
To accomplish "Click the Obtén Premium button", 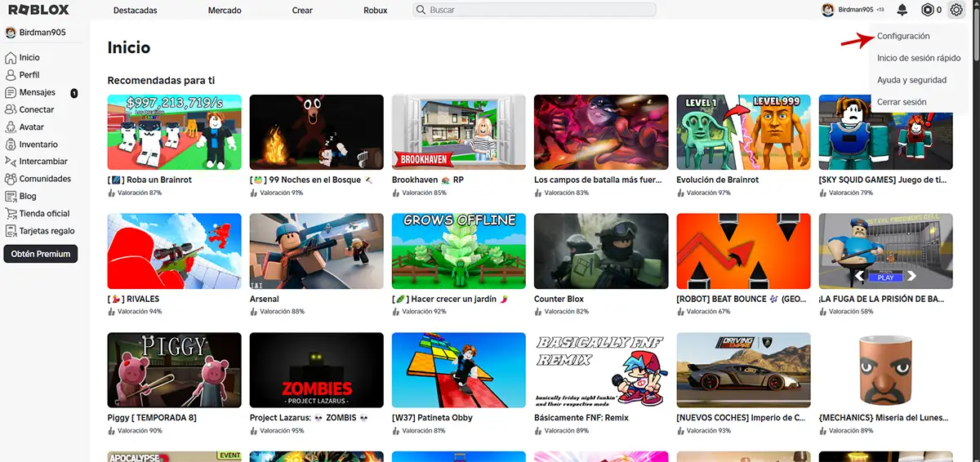I will click(x=41, y=254).
